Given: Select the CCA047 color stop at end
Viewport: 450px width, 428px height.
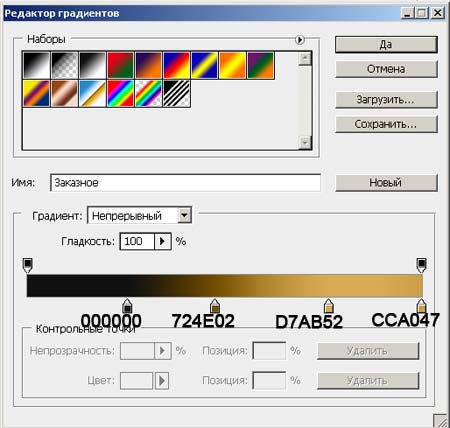Looking at the screenshot, I should [421, 305].
